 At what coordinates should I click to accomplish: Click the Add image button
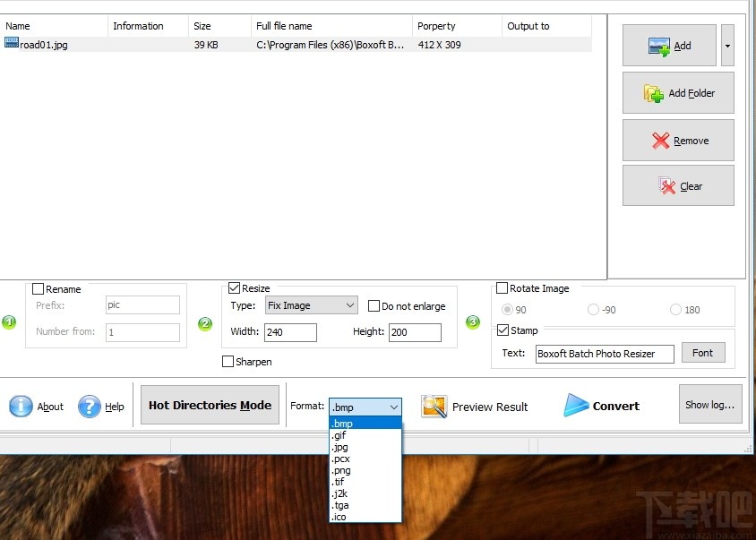[669, 46]
